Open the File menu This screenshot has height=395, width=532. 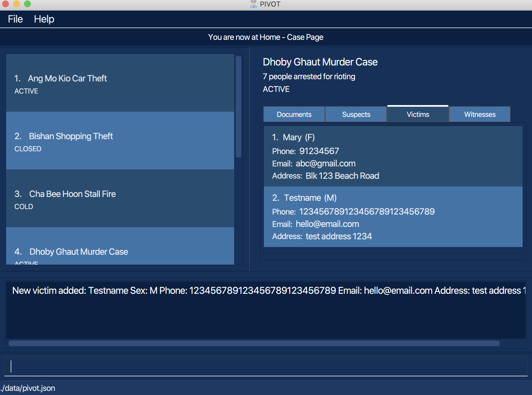tap(15, 19)
